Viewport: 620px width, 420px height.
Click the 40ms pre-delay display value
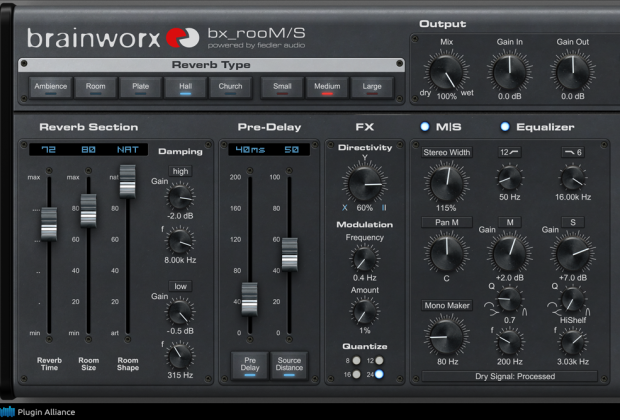click(x=250, y=149)
